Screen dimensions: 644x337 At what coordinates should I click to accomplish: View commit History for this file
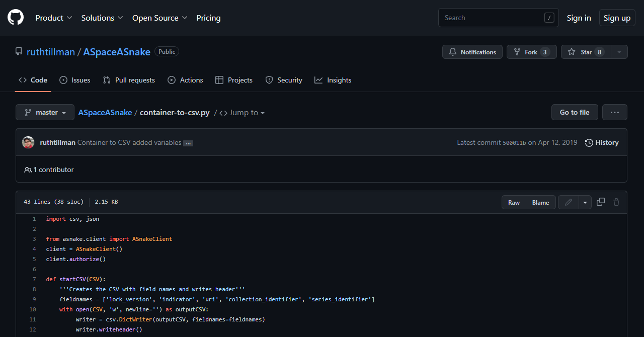[x=601, y=142]
